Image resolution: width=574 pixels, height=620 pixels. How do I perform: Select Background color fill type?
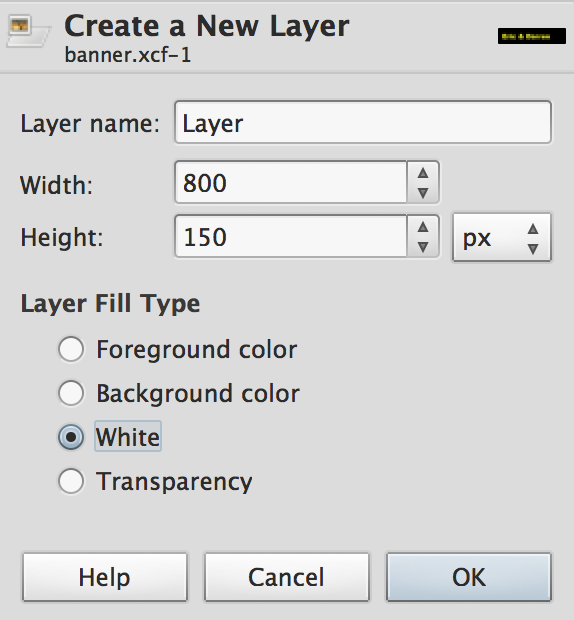[71, 393]
